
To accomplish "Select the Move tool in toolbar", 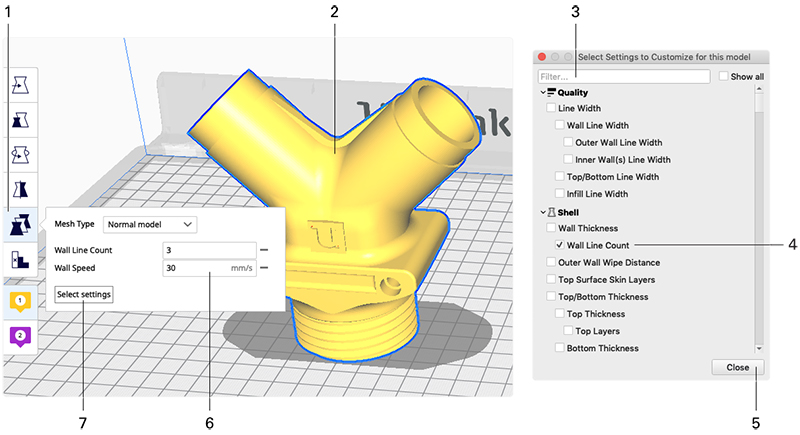I will [20, 87].
